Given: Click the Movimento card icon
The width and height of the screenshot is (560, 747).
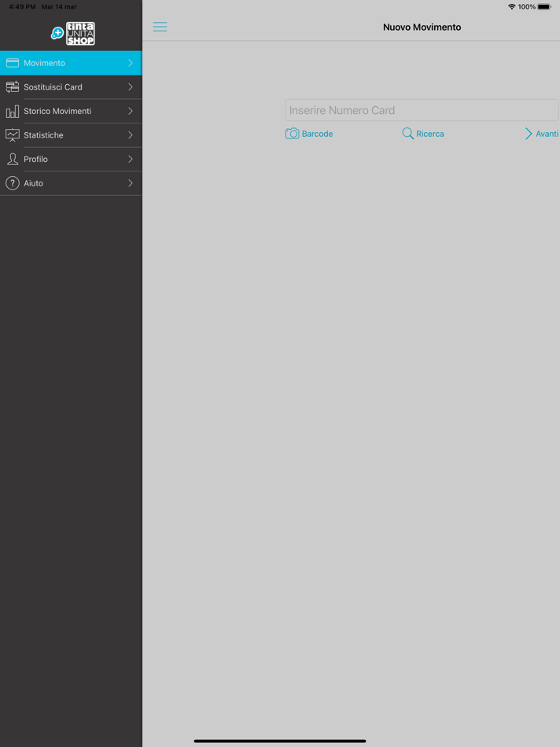Looking at the screenshot, I should click(x=13, y=63).
